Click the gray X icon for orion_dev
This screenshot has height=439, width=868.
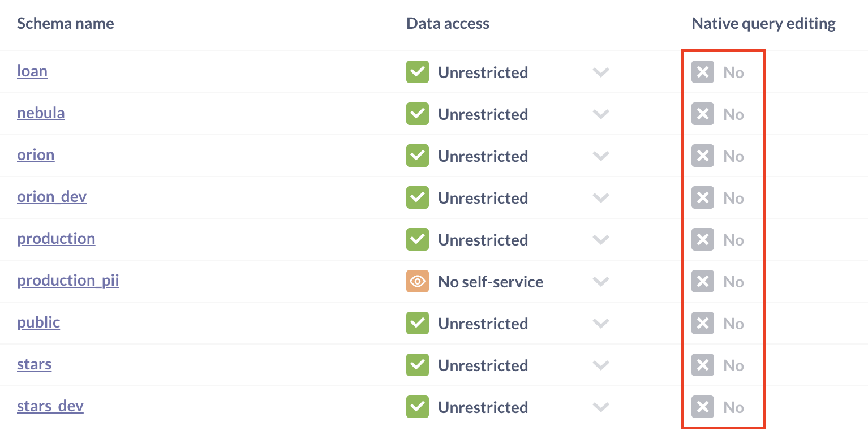[703, 198]
